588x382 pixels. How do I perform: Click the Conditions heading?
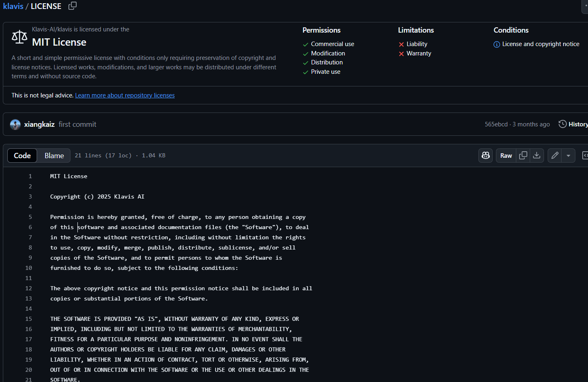click(511, 30)
